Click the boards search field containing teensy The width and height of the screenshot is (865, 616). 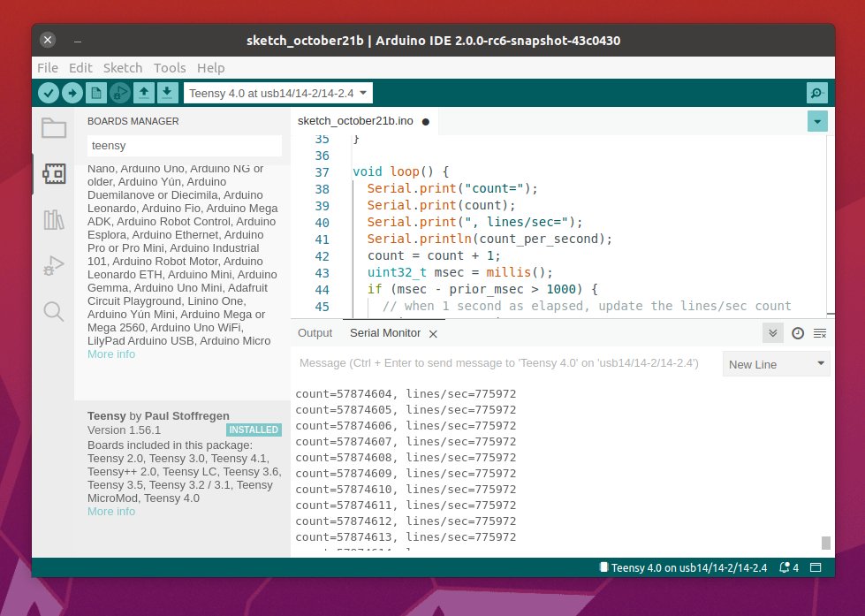[185, 146]
